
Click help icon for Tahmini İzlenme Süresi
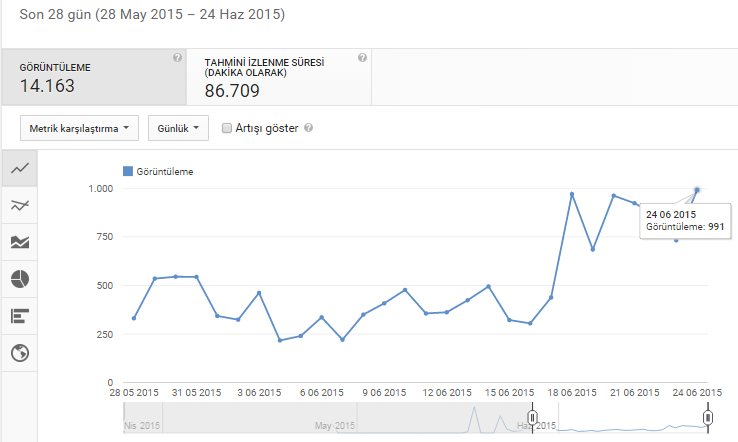coord(362,58)
